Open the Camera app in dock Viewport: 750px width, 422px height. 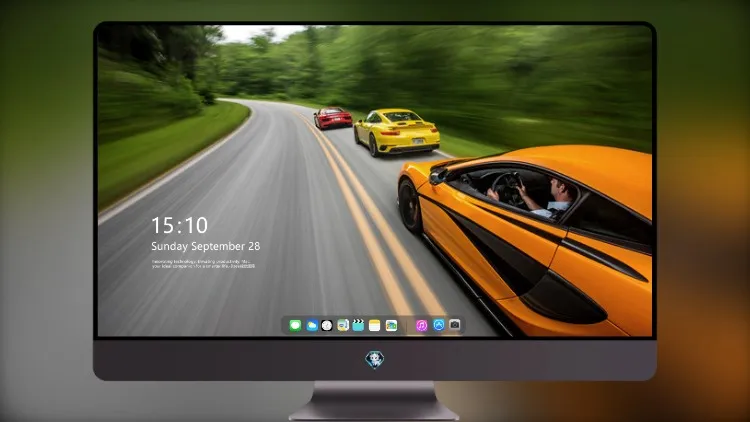coord(455,325)
